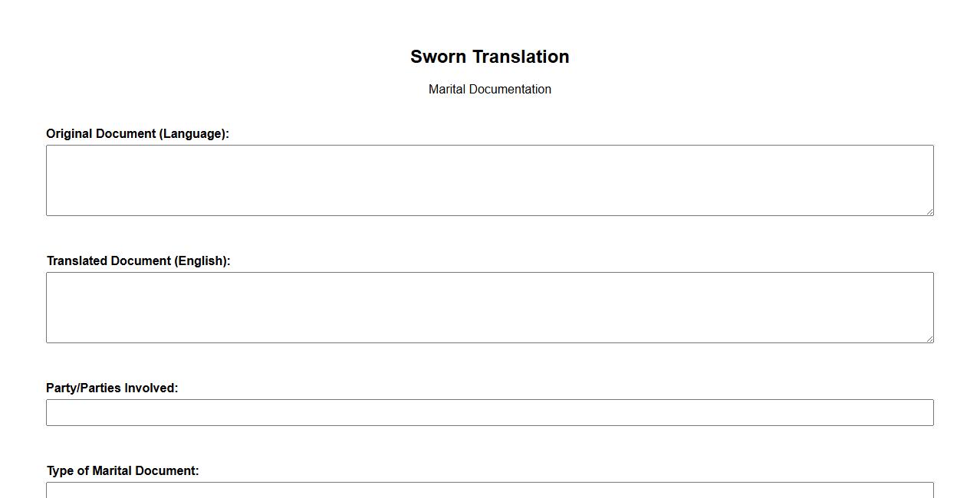This screenshot has width=980, height=498.
Task: Focus the Translated Document (English) text area
Action: pos(489,307)
